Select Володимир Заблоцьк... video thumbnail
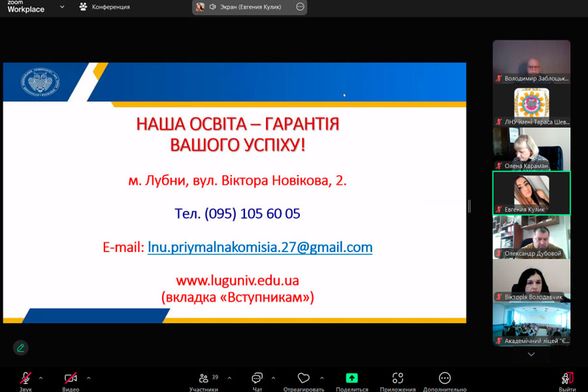 [531, 62]
